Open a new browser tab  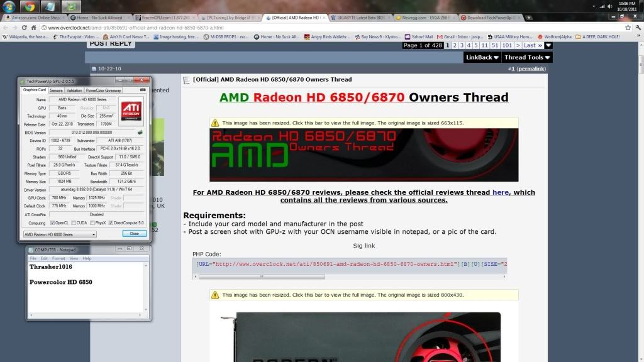pos(529,18)
